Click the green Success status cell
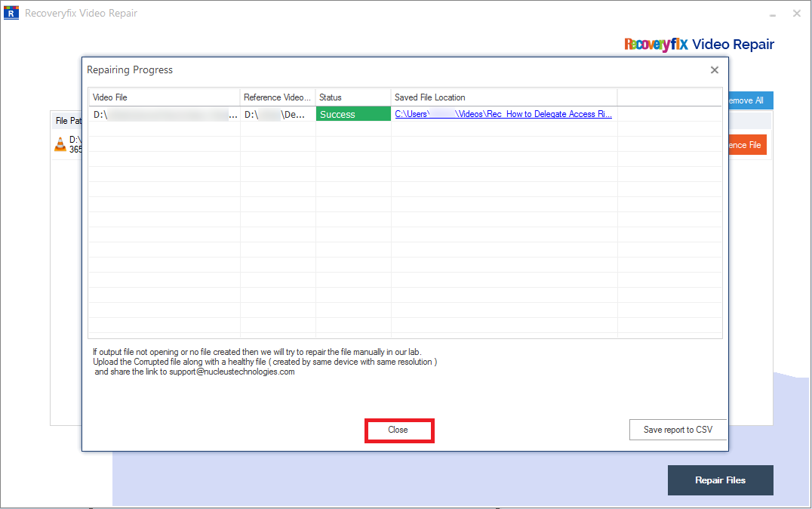Screen dimensions: 812x509 click(x=353, y=114)
